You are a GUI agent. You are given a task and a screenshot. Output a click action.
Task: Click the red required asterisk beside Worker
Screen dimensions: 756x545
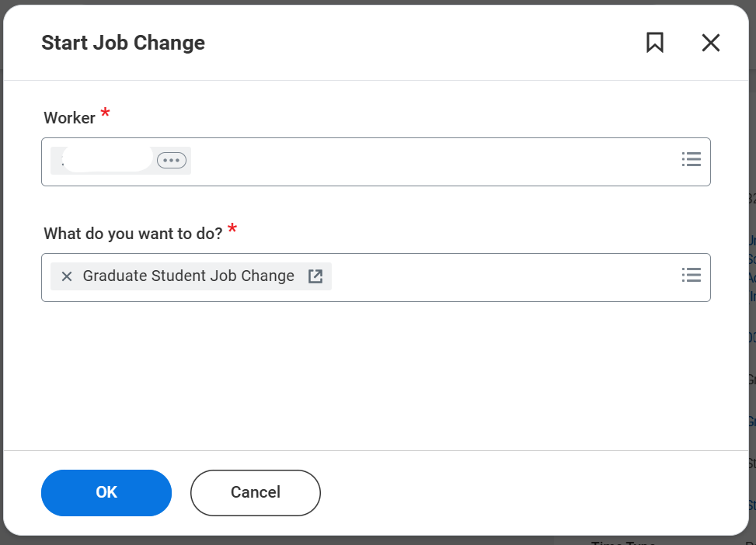tap(106, 113)
